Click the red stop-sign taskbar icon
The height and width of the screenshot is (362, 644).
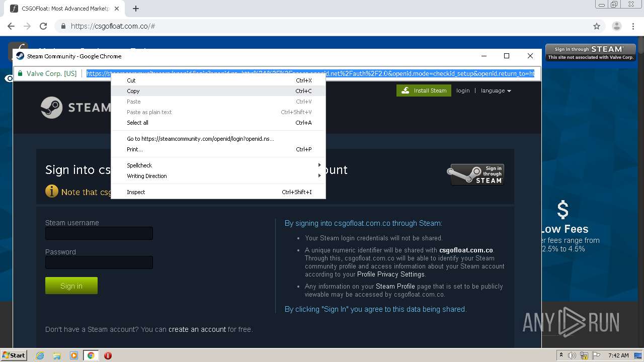(x=108, y=355)
